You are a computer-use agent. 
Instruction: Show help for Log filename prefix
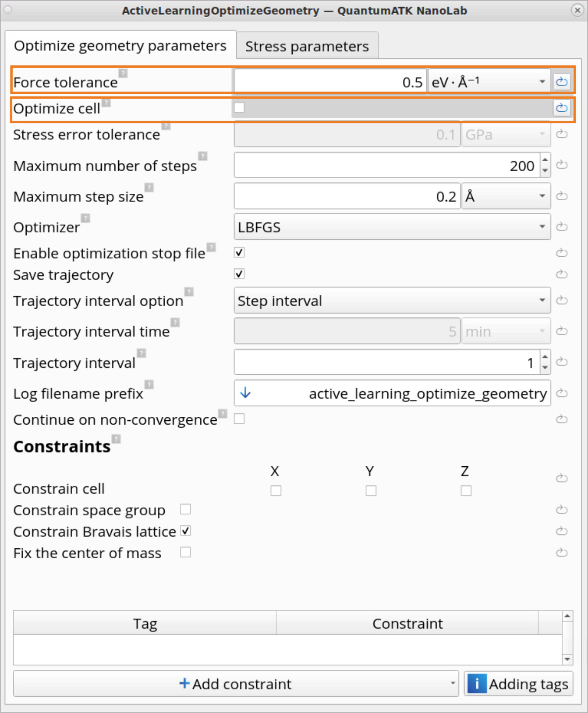tap(149, 384)
